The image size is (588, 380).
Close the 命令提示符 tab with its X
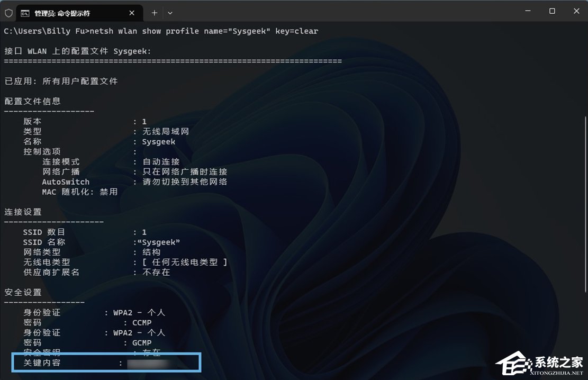132,13
